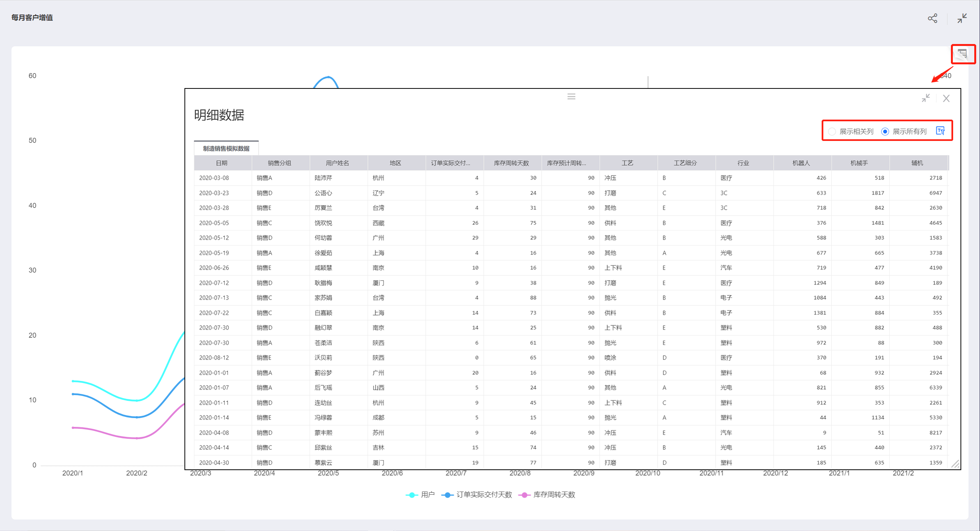Click the resize grip at panel corner
The image size is (980, 531).
tap(955, 464)
